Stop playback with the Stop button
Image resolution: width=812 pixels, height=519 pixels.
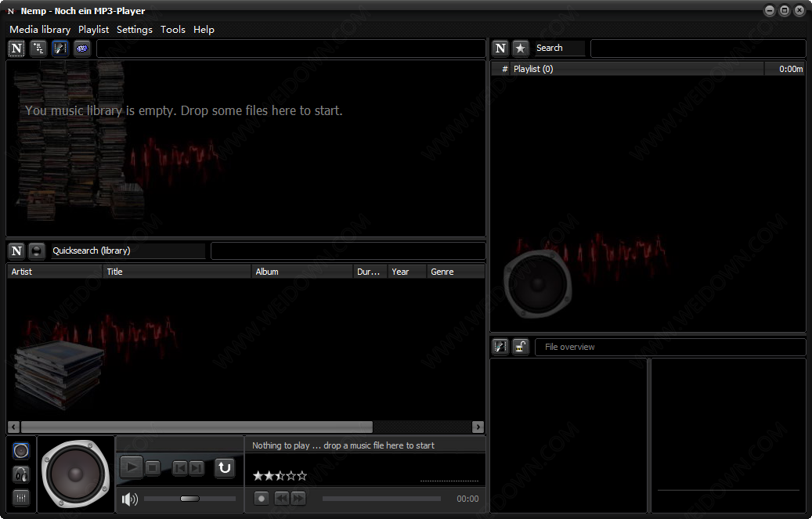pos(153,468)
